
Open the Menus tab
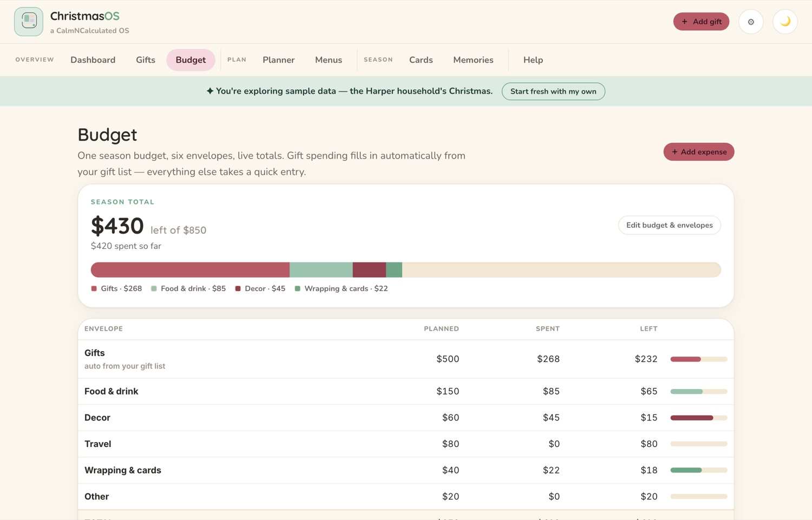point(329,60)
